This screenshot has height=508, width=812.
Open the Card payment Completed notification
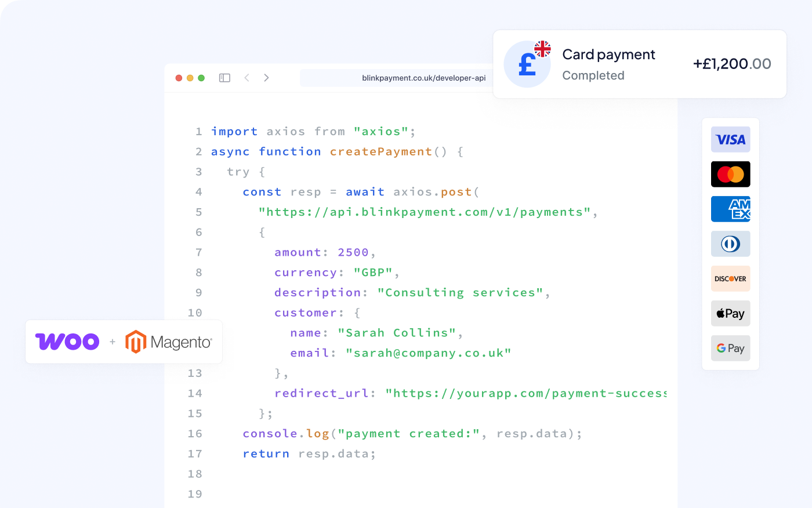coord(608,64)
